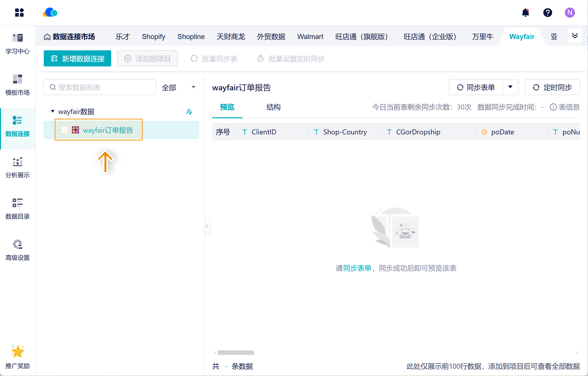This screenshot has width=588, height=376.
Task: Collapse the wayfair数据 tree node
Action: click(53, 111)
